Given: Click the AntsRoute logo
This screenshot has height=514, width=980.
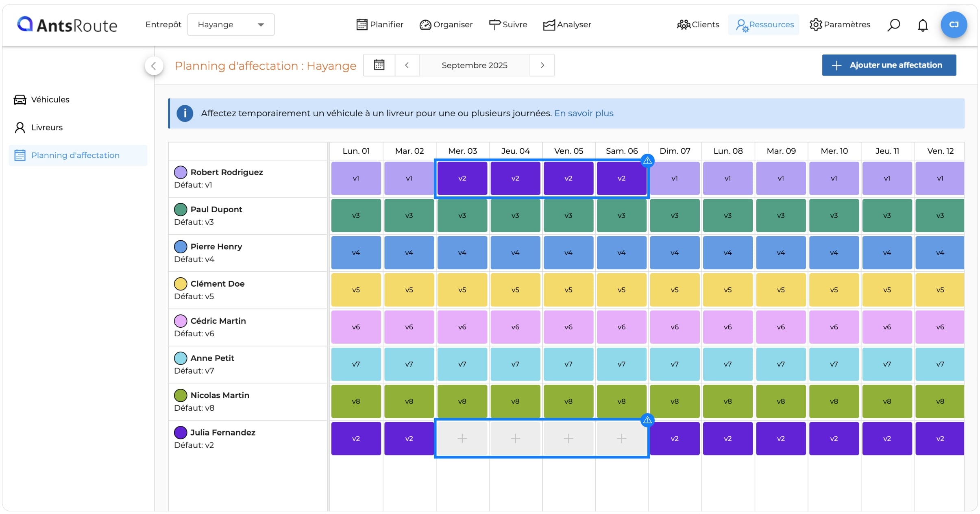Looking at the screenshot, I should (67, 25).
